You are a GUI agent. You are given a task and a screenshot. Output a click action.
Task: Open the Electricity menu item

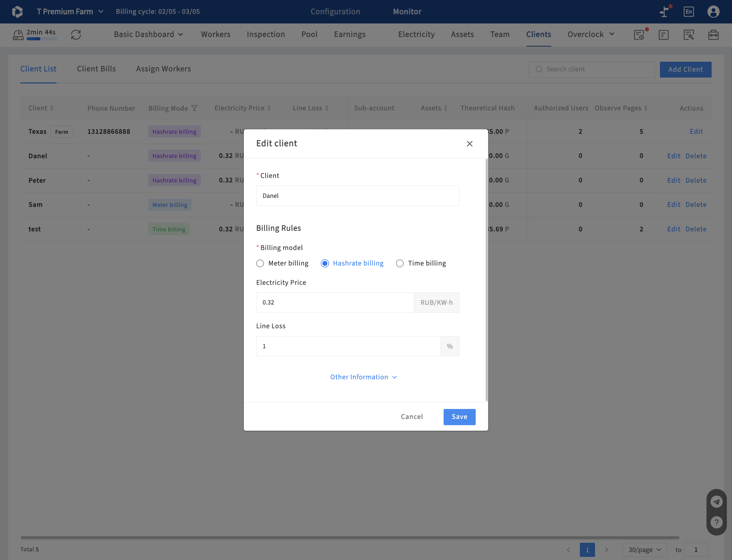tap(416, 34)
